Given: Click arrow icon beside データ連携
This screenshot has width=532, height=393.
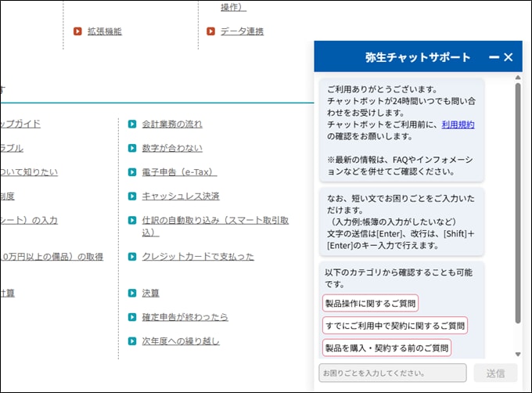Looking at the screenshot, I should click(x=210, y=31).
